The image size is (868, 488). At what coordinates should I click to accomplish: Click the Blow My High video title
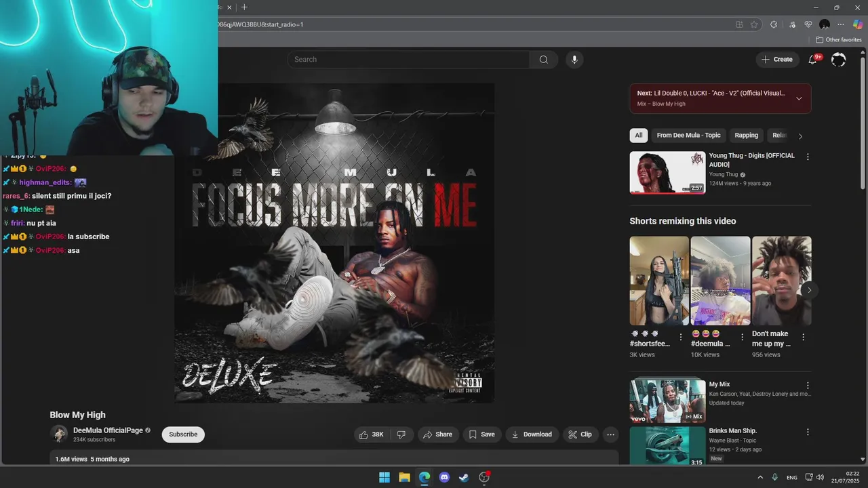[77, 415]
